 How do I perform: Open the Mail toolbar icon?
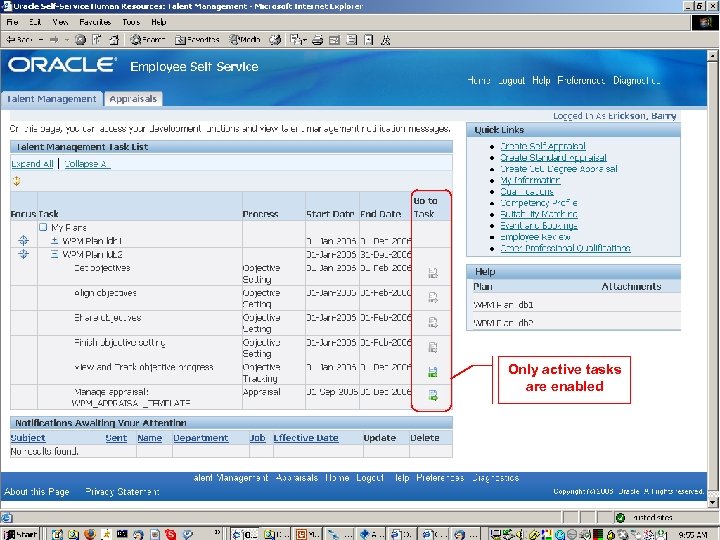tap(298, 40)
